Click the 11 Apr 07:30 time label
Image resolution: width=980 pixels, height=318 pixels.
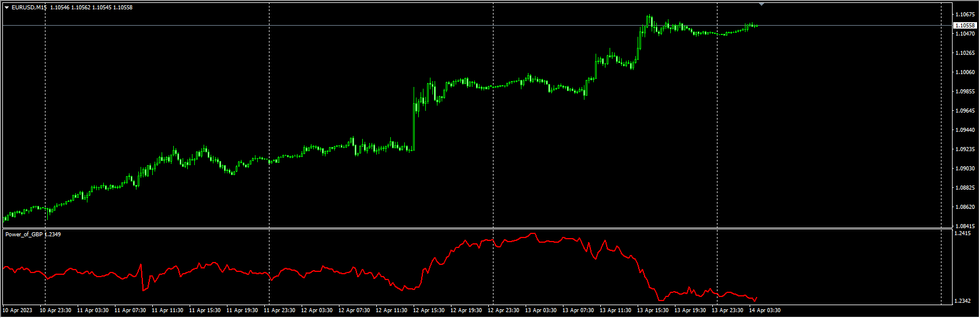point(130,310)
